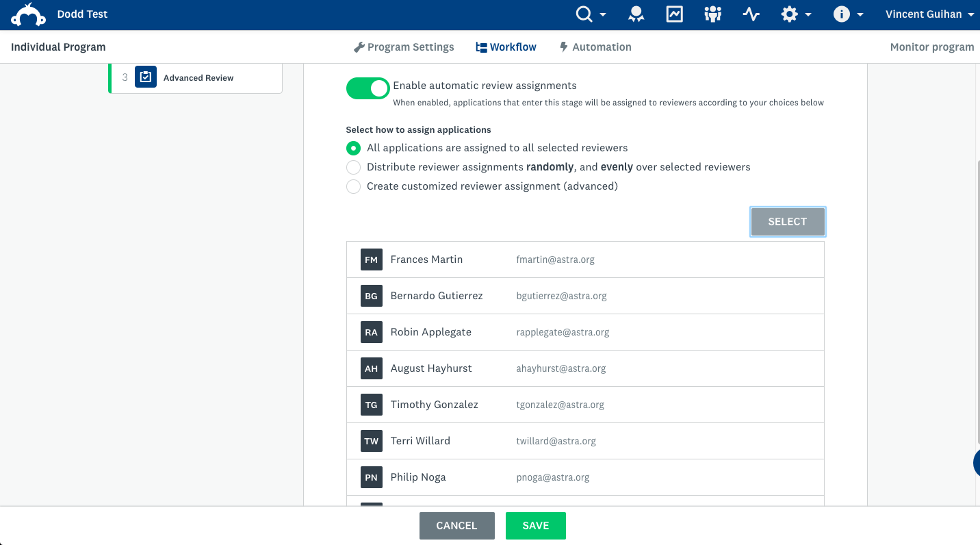Open the settings gear icon
The width and height of the screenshot is (980, 545).
[790, 14]
